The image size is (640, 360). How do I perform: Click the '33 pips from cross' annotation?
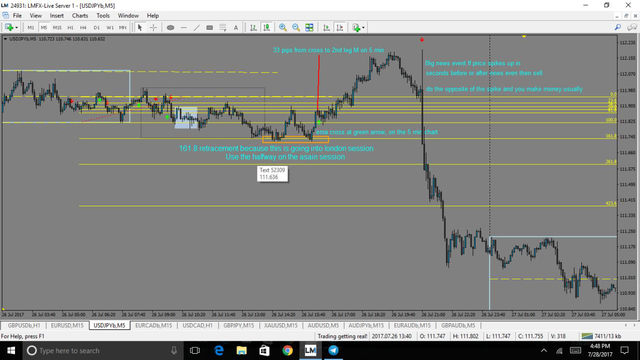click(x=329, y=50)
